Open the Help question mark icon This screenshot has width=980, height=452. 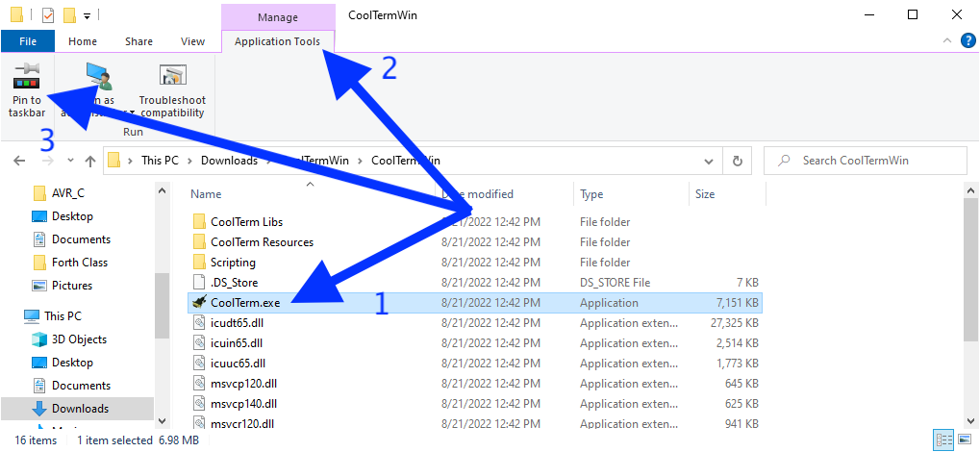[x=967, y=41]
